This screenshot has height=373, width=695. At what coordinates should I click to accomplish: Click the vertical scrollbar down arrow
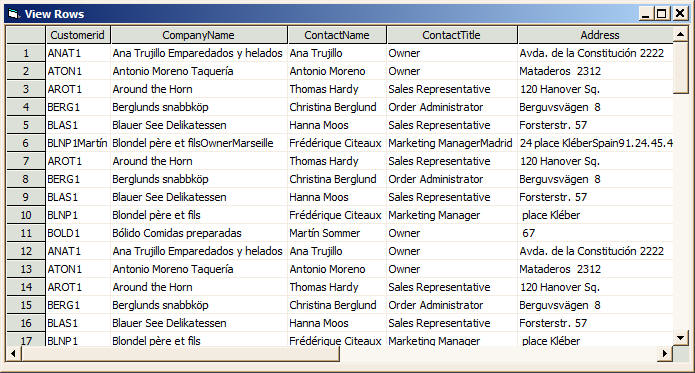click(x=680, y=338)
